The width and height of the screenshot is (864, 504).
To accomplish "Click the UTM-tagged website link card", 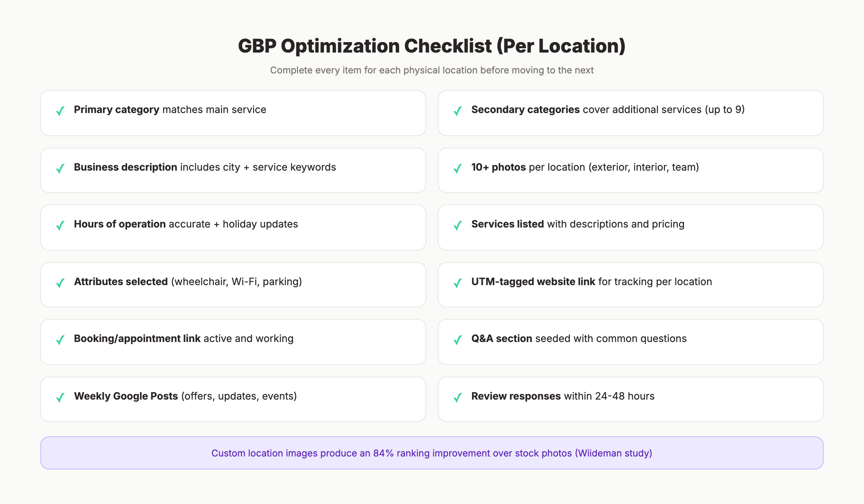I will point(631,284).
